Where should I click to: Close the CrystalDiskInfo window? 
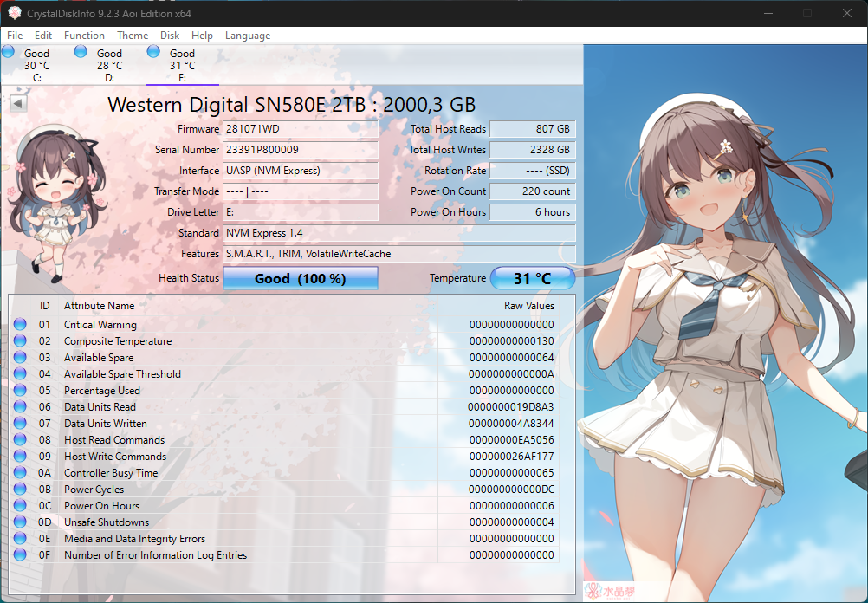point(847,13)
